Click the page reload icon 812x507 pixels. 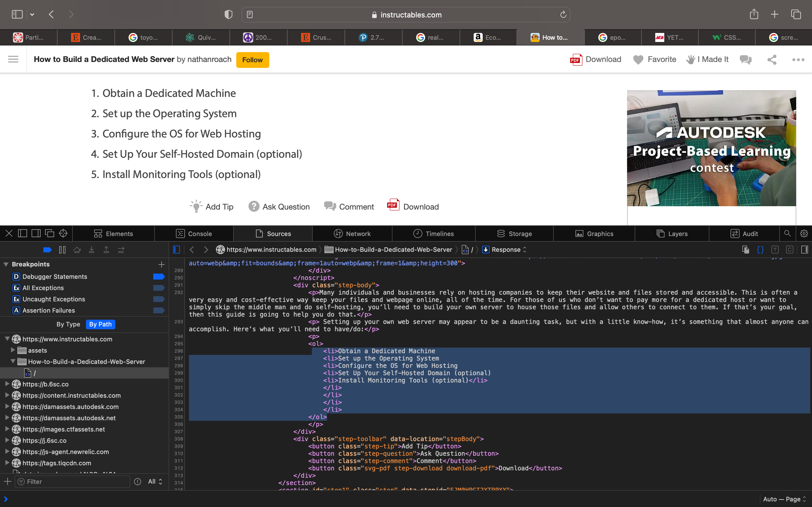point(563,15)
